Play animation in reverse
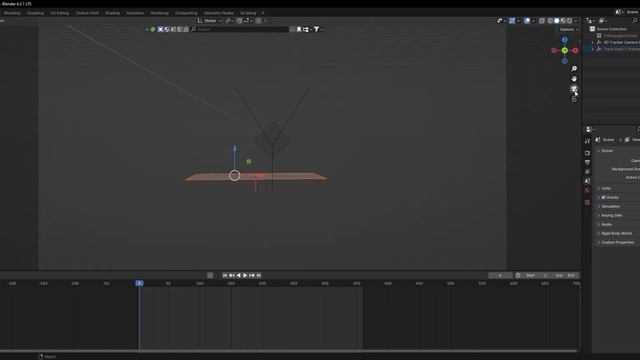 239,276
